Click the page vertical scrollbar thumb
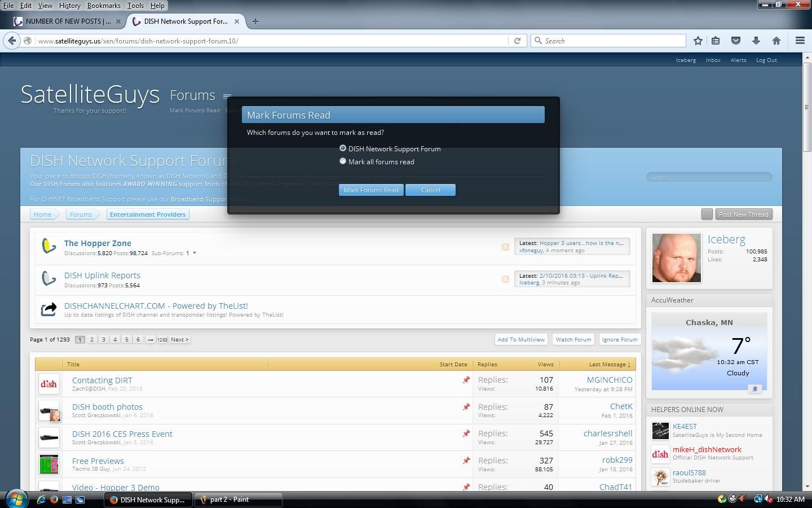Image resolution: width=812 pixels, height=508 pixels. 807,107
